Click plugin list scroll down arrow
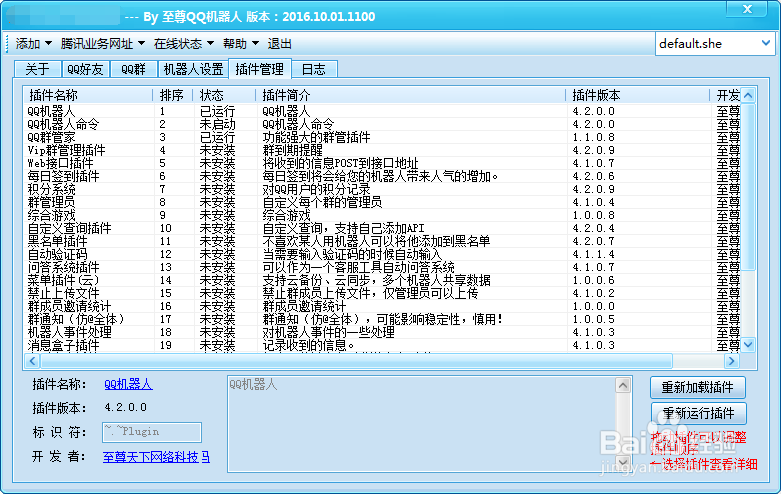 tap(748, 344)
